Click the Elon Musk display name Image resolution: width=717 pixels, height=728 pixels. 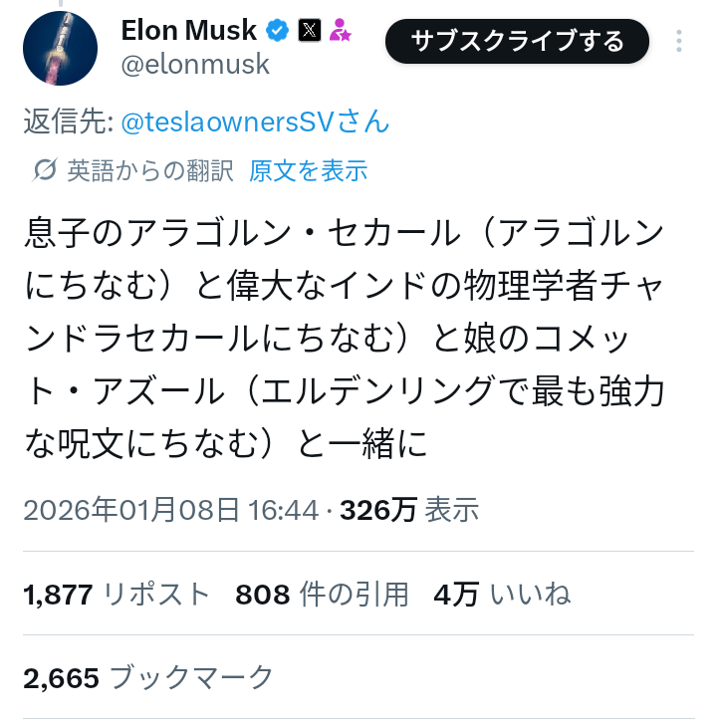click(189, 30)
